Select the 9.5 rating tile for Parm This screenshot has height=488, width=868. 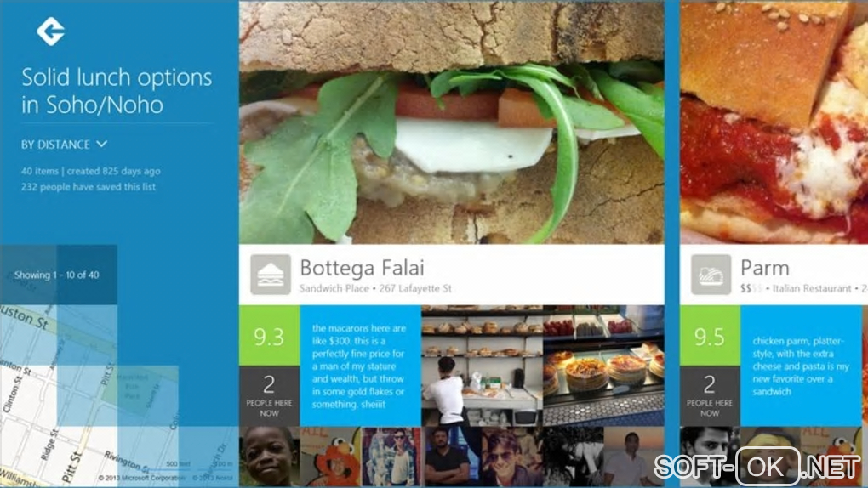(710, 335)
